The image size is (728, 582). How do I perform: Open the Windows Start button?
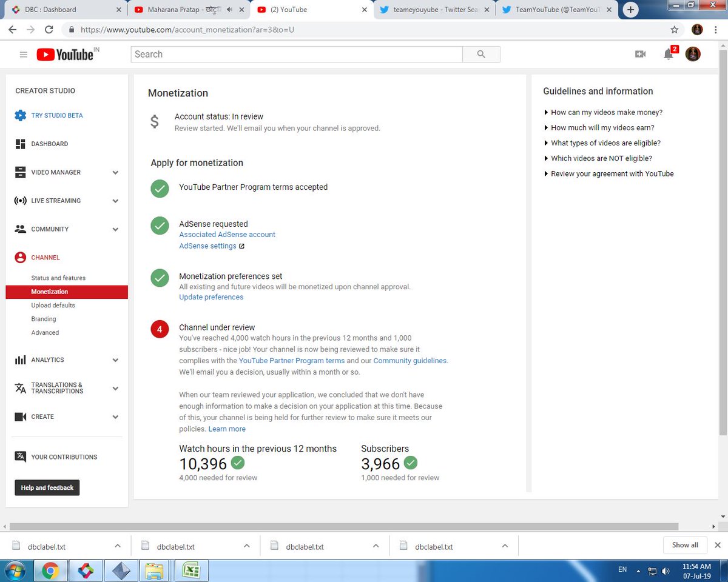coord(14,570)
